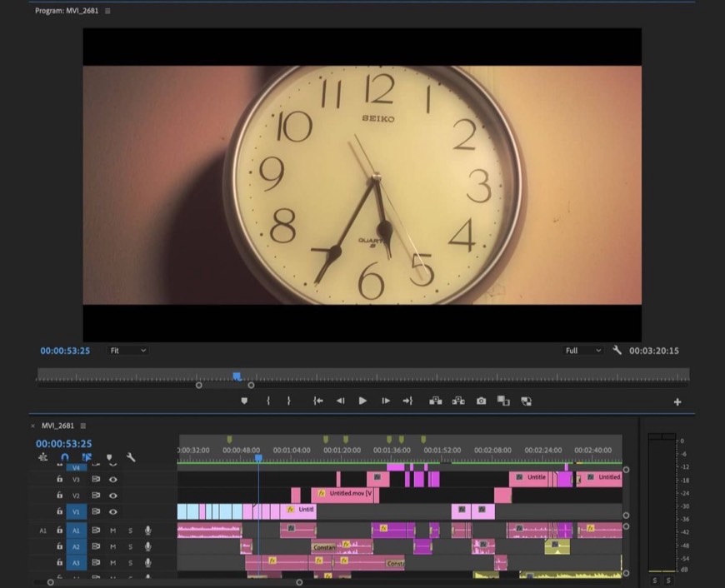
Task: Click the Lift button
Action: tap(436, 401)
